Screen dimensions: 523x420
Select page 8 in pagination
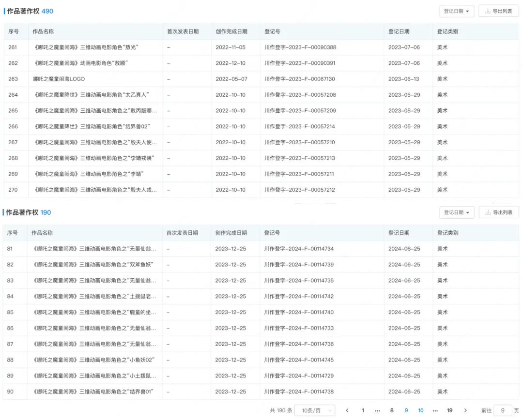392,410
